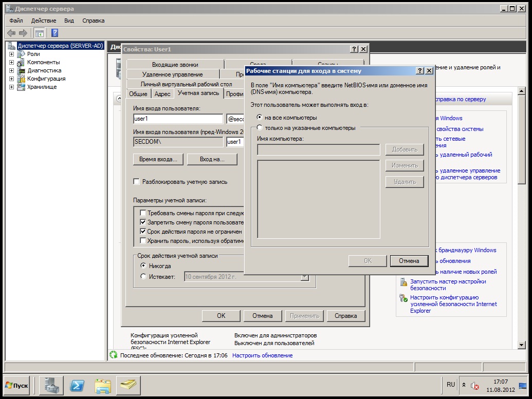
Task: Click scroll up arrow in Server Manager pane
Action: 522,91
